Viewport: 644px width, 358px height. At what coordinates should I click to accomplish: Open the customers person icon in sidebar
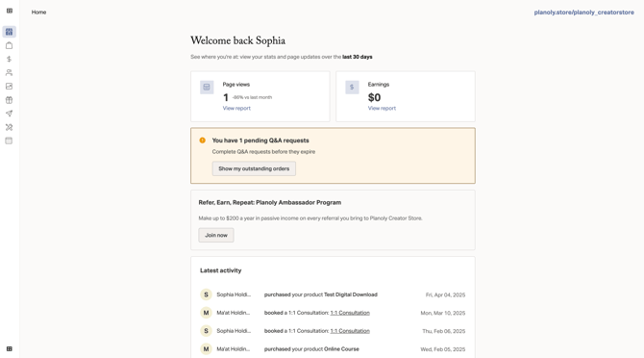[x=9, y=72]
